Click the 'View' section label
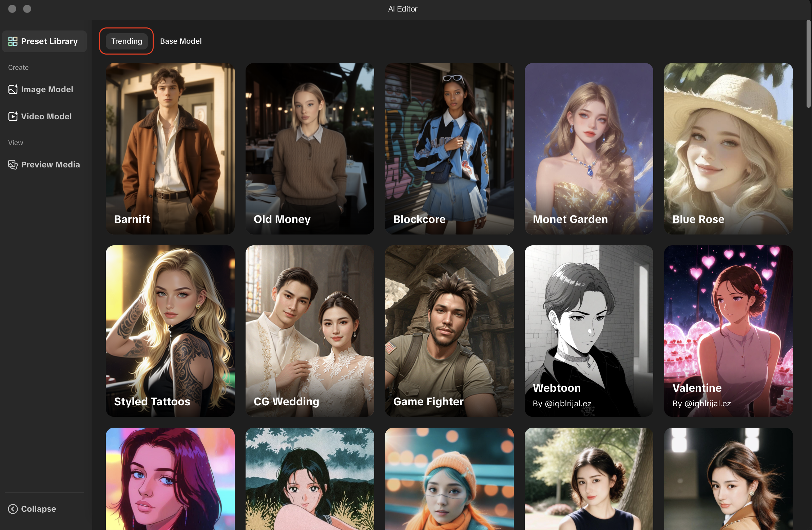The image size is (812, 530). tap(16, 143)
